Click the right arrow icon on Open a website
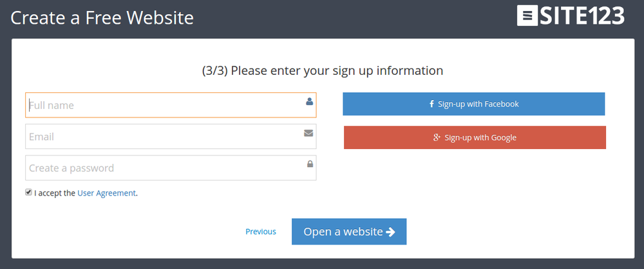Image resolution: width=644 pixels, height=269 pixels. [390, 232]
